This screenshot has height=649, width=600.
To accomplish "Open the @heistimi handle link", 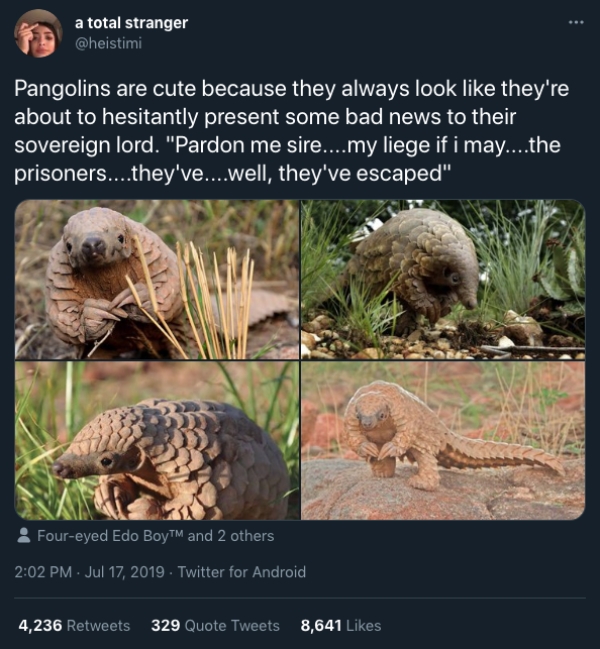I will pyautogui.click(x=108, y=43).
